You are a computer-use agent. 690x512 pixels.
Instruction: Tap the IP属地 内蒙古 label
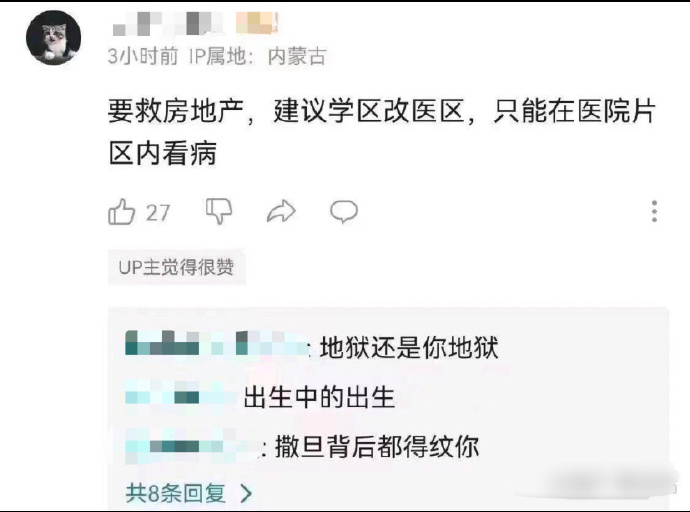pyautogui.click(x=258, y=56)
